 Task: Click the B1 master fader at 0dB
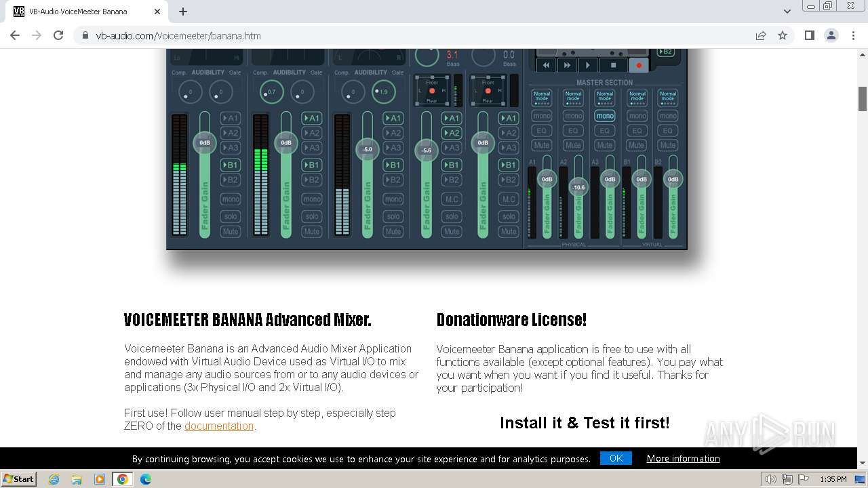click(x=642, y=180)
